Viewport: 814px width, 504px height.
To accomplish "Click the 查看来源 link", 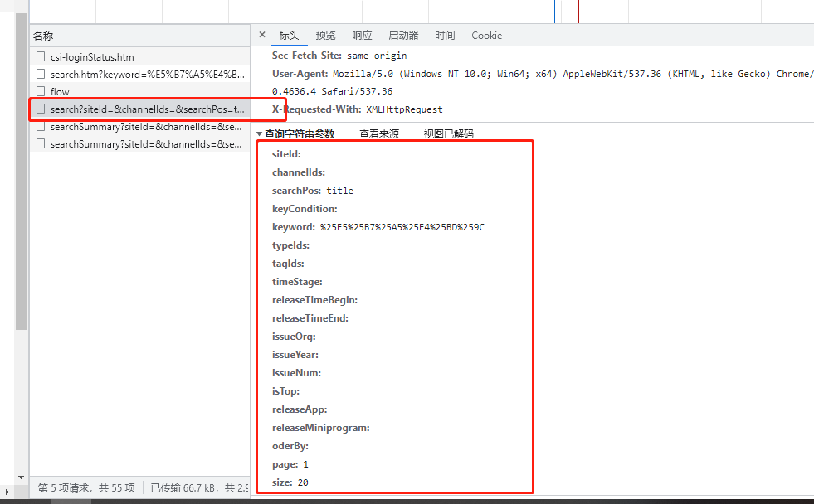I will (379, 133).
